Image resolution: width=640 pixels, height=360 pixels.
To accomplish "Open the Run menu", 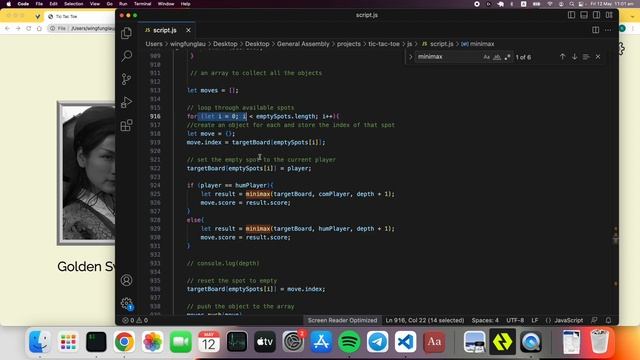I will pos(123,4).
